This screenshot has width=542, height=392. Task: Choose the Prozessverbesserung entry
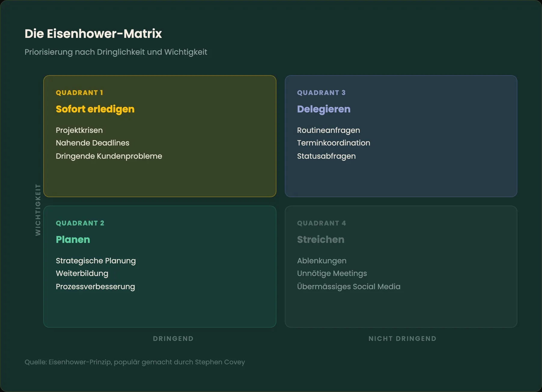[x=95, y=286]
